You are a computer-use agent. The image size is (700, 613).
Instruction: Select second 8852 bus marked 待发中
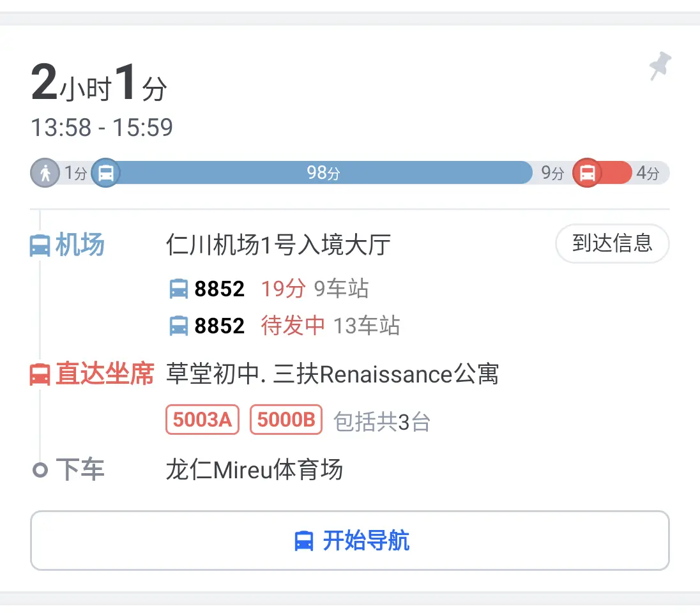[x=285, y=326]
